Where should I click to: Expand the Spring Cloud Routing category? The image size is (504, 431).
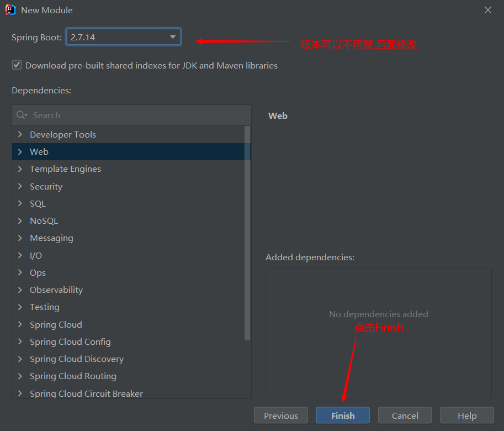click(20, 376)
